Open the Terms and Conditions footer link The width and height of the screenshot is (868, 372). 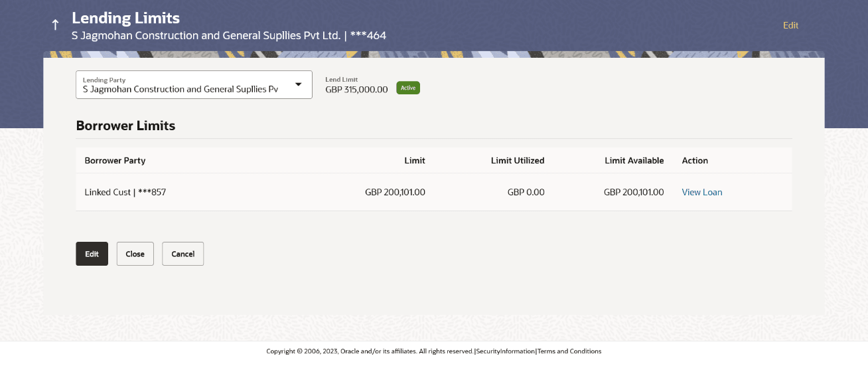(569, 351)
